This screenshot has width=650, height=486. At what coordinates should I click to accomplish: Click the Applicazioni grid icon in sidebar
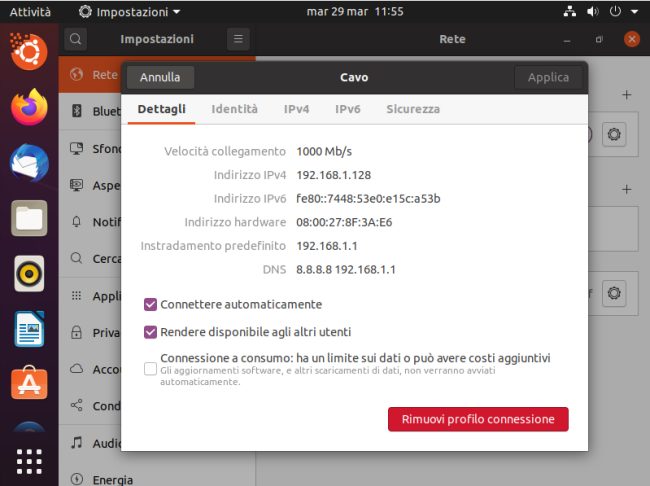tap(77, 295)
